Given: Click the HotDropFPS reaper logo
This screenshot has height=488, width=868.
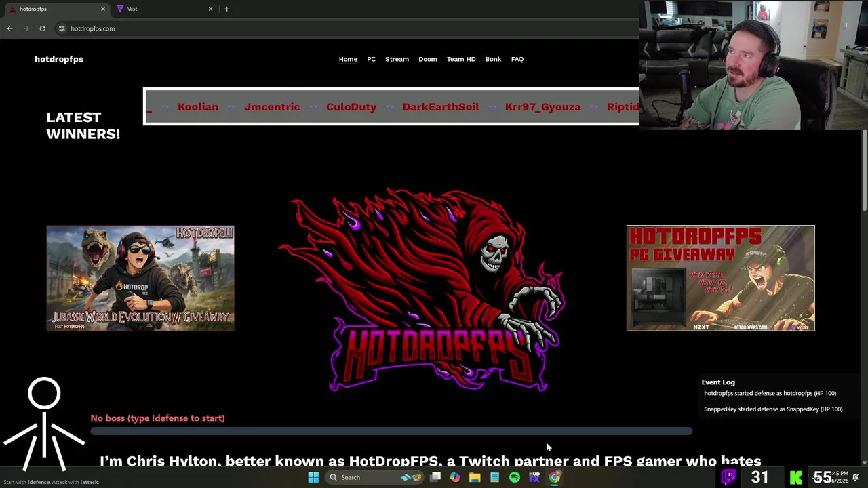Looking at the screenshot, I should [x=420, y=290].
